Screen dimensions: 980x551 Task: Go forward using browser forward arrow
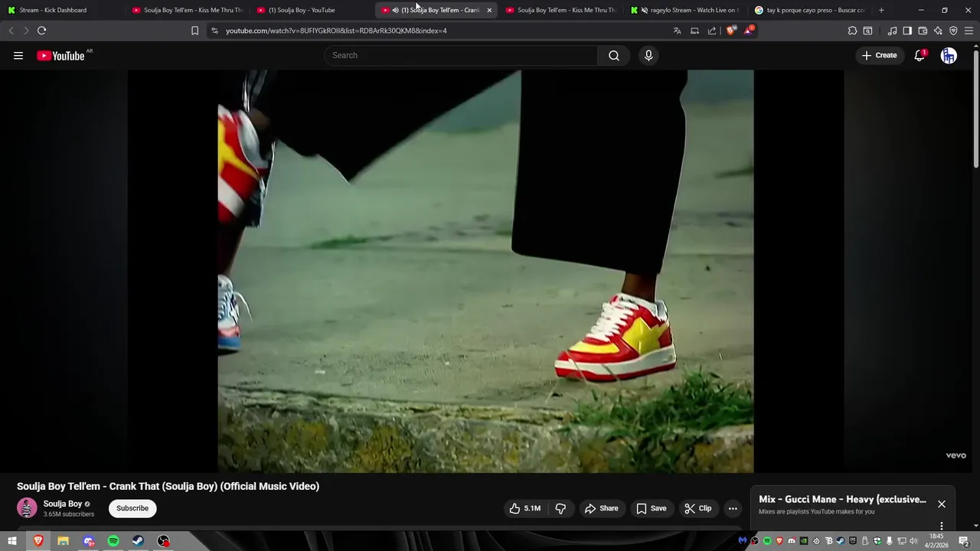click(25, 31)
